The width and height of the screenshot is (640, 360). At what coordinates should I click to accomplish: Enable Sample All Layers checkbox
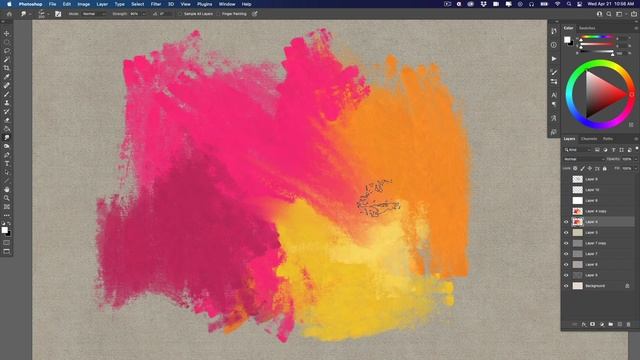point(180,14)
